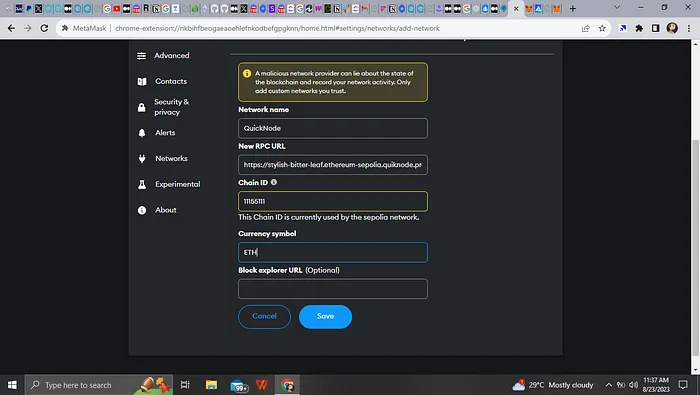Click the yellow warning info icon

pos(247,73)
